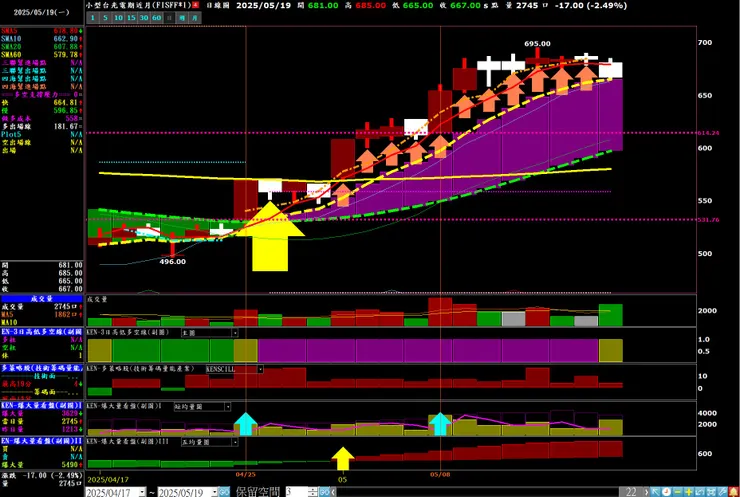Click GO button after 保留空間 field
This screenshot has width=740, height=497.
pos(324,492)
